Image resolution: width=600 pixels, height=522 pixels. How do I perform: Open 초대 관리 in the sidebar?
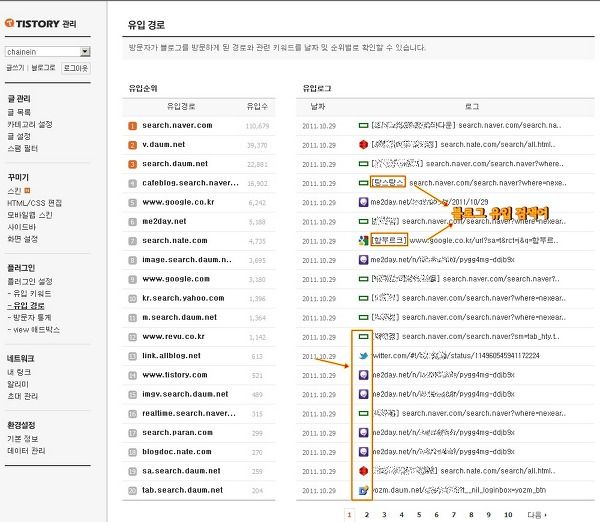[23, 396]
